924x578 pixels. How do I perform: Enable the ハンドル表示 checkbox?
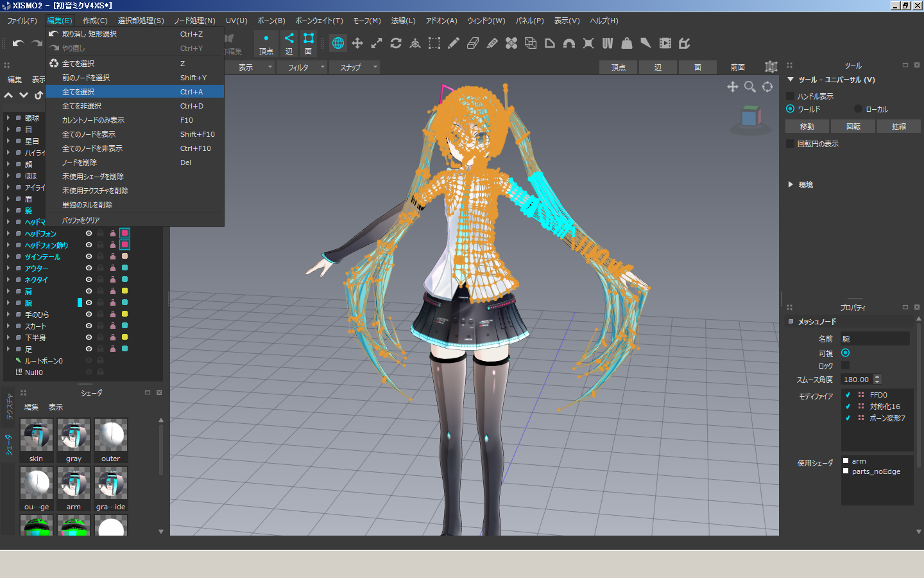tap(791, 96)
